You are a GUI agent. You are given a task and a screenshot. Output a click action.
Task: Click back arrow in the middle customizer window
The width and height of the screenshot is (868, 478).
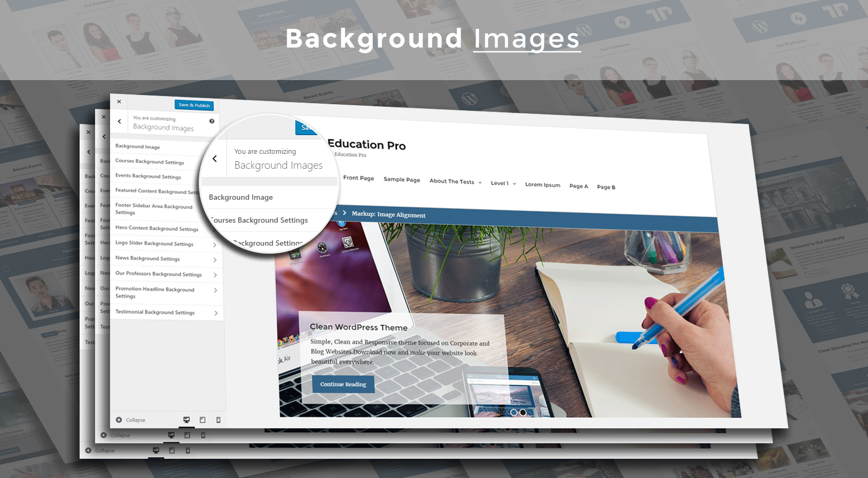tap(104, 137)
